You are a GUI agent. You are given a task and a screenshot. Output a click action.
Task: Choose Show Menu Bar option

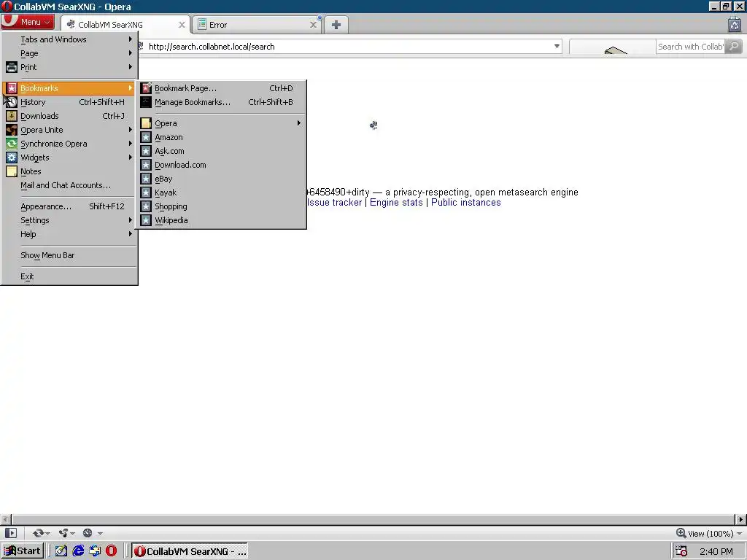tap(69, 255)
